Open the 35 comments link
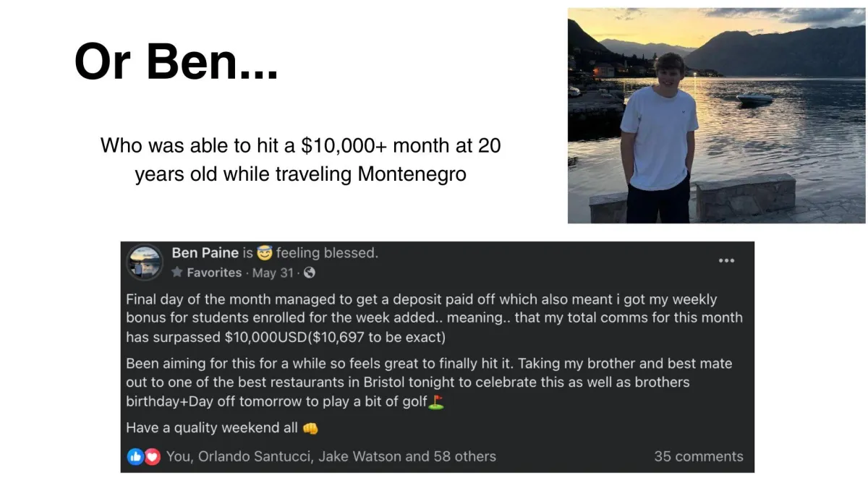 [x=698, y=456]
